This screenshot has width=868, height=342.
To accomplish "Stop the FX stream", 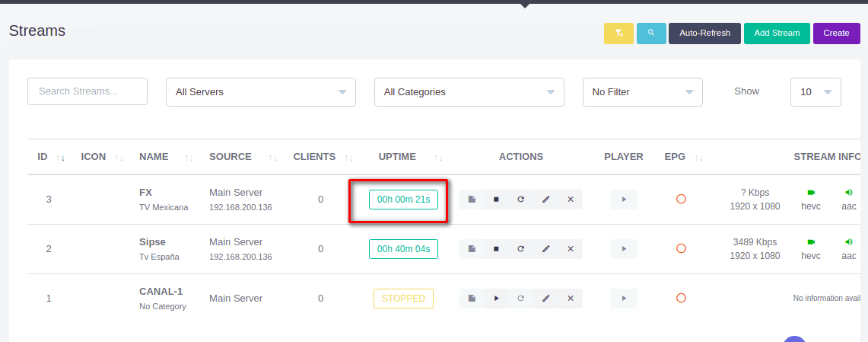I will [496, 200].
